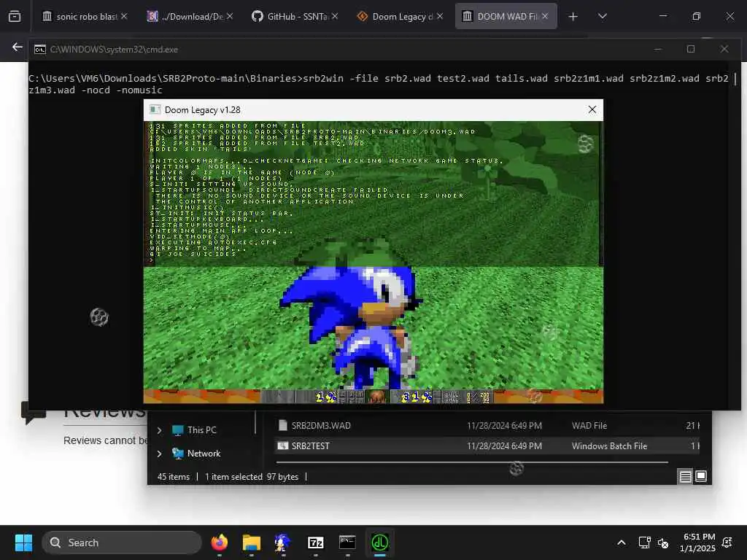Select the SRB2TEST batch file
Screen dimensions: 747x560
coord(487,446)
